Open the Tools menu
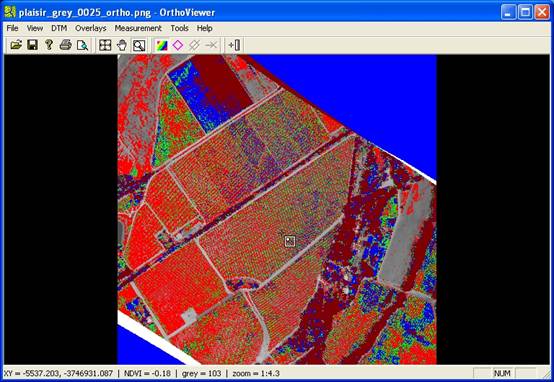The width and height of the screenshot is (554, 382). pyautogui.click(x=179, y=28)
